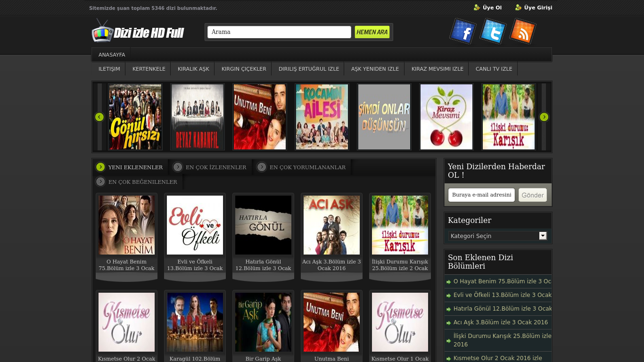Open sidebar link O Hayat Benim 75.Bölüm
The height and width of the screenshot is (362, 644).
click(x=503, y=281)
